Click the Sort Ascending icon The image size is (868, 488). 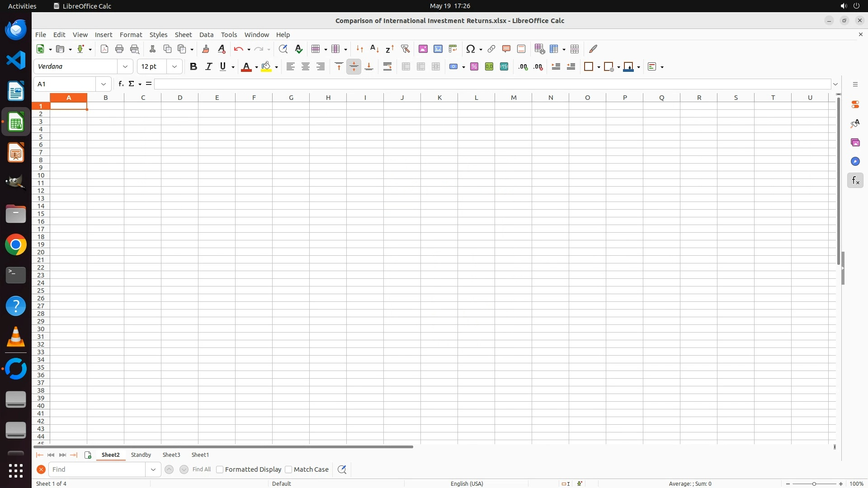pos(374,49)
